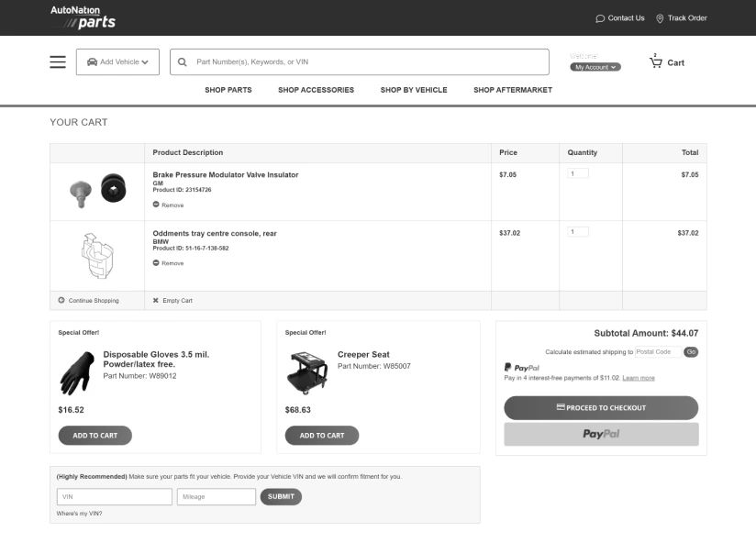Click the $16.52 gloves price
The width and height of the screenshot is (756, 543).
coord(71,410)
